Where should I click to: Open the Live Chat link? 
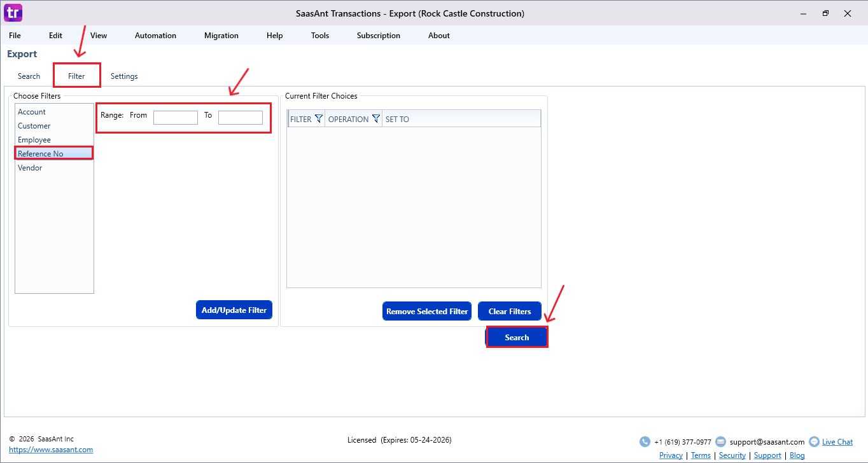(837, 442)
